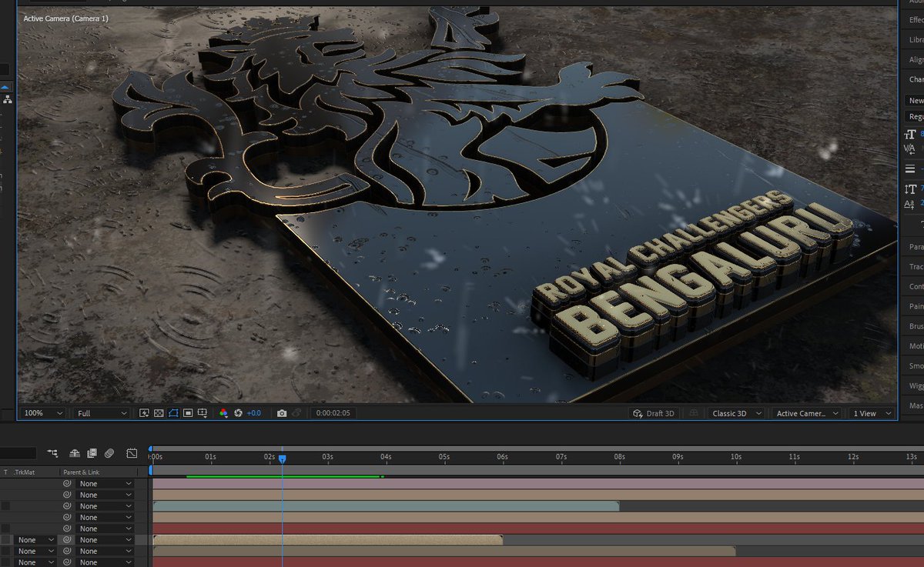
Task: Toggle Fast Previews in the viewer footer
Action: [144, 413]
